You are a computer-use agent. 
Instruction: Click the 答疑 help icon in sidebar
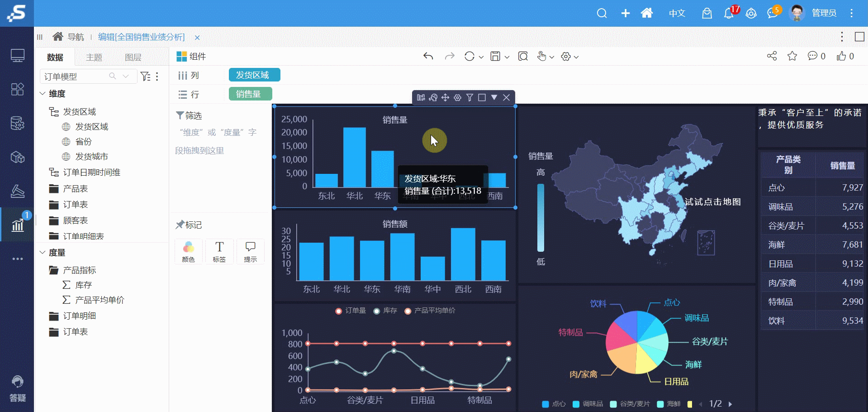pyautogui.click(x=18, y=388)
